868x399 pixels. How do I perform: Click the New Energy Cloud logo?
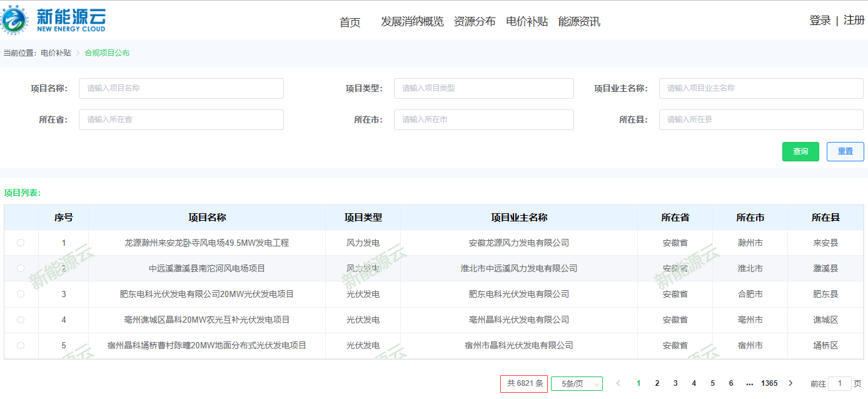(x=54, y=20)
